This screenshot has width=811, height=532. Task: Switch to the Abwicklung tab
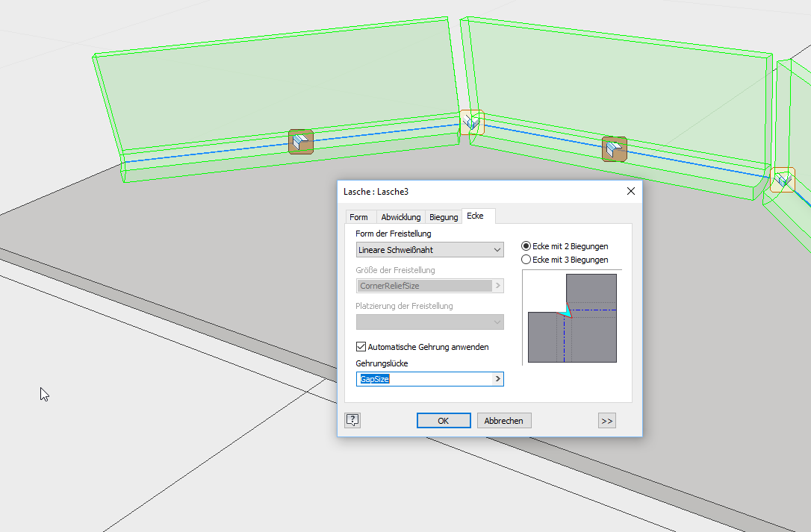pyautogui.click(x=401, y=217)
